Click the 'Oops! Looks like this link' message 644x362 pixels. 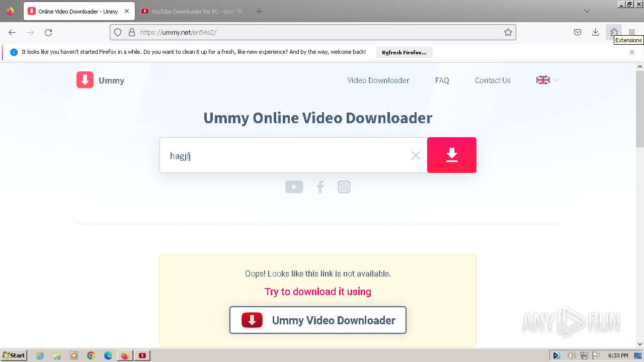pyautogui.click(x=318, y=274)
